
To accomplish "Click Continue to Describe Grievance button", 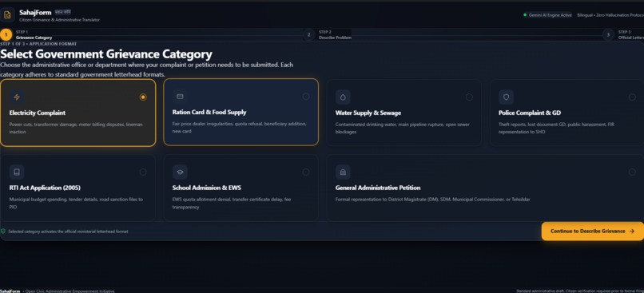I will click(592, 232).
